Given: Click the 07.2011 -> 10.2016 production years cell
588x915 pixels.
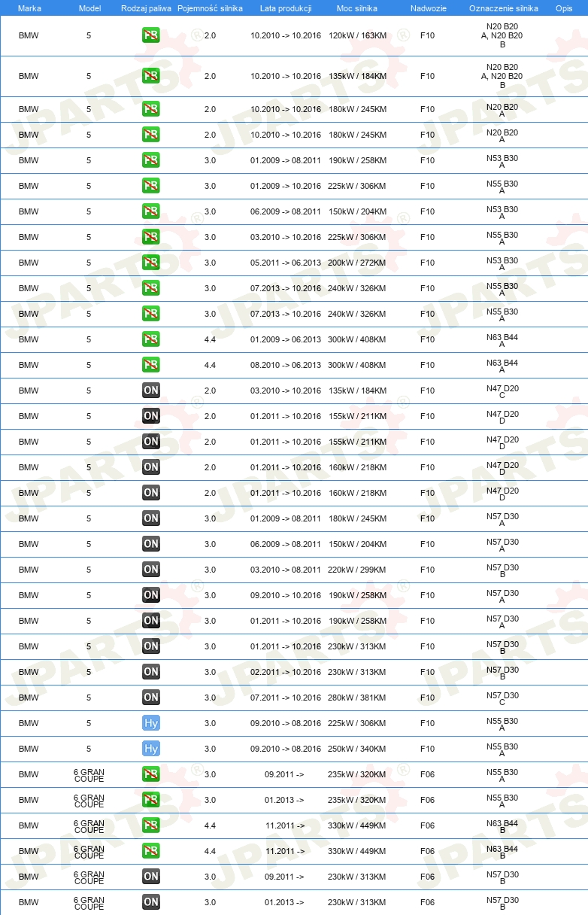Looking at the screenshot, I should pyautogui.click(x=286, y=698).
